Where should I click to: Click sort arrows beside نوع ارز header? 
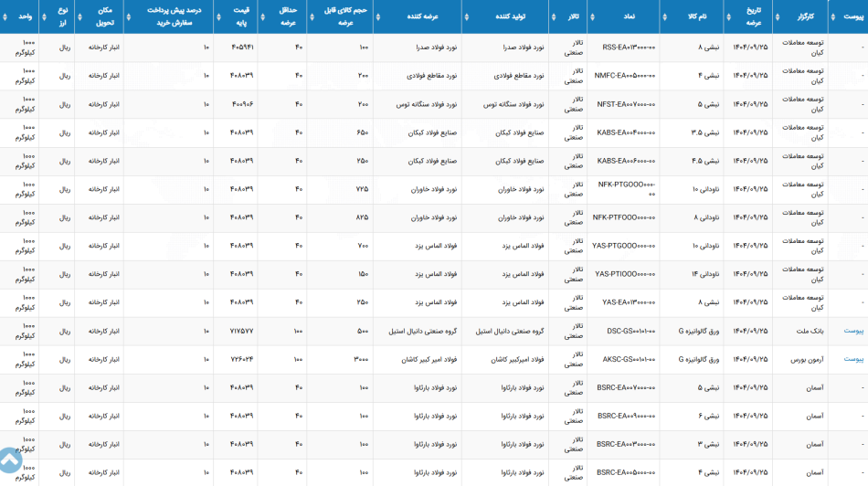tap(44, 16)
